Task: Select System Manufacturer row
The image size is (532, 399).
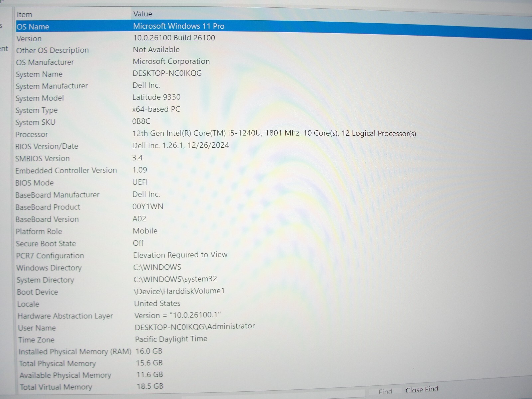Action: [x=52, y=86]
